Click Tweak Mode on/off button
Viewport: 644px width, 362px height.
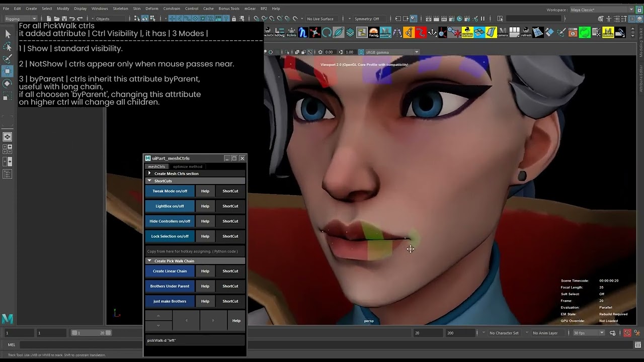click(x=170, y=191)
